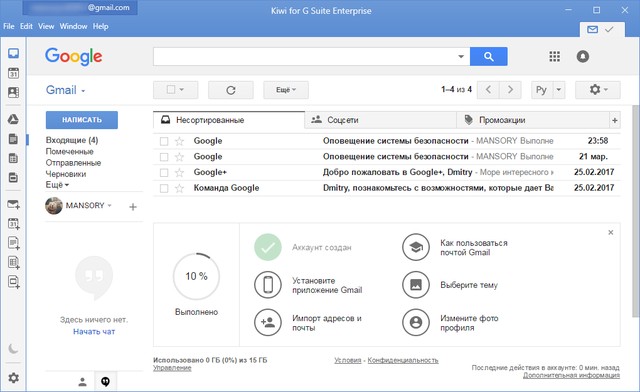Screen dimensions: 640x392
Task: Open the notifications bell
Action: click(x=582, y=56)
